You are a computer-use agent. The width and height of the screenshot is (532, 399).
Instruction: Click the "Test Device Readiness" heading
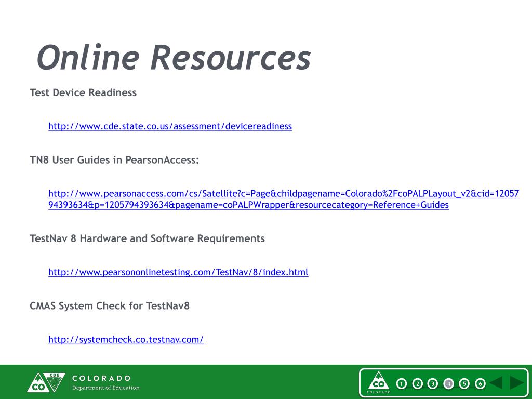[83, 92]
